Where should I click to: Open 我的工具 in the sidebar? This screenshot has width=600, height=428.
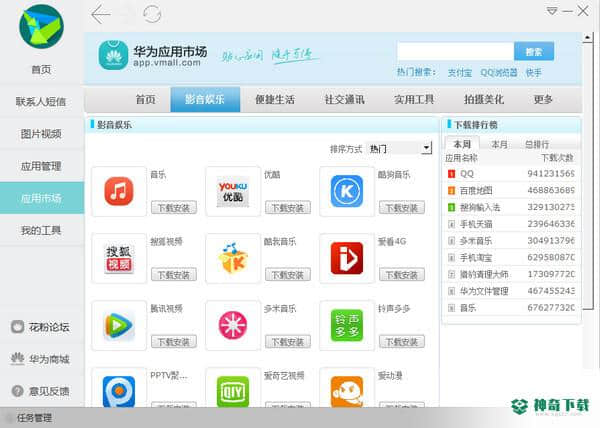(41, 230)
